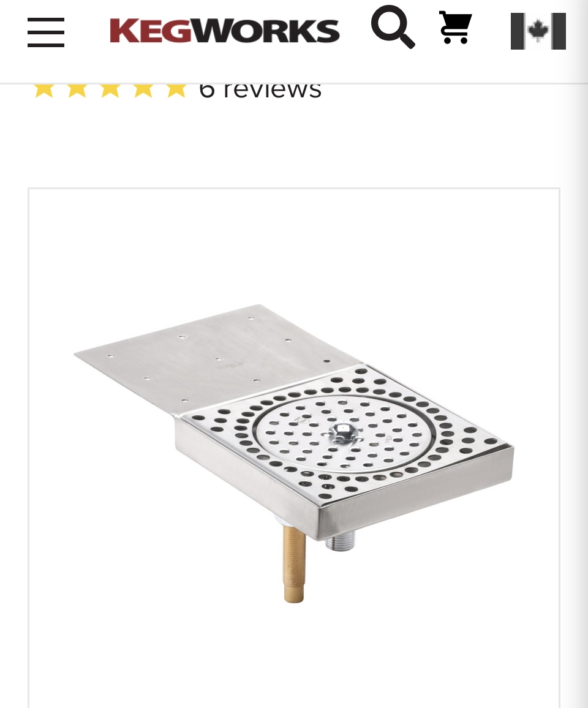Go home via the KegWorks logo

click(x=224, y=31)
